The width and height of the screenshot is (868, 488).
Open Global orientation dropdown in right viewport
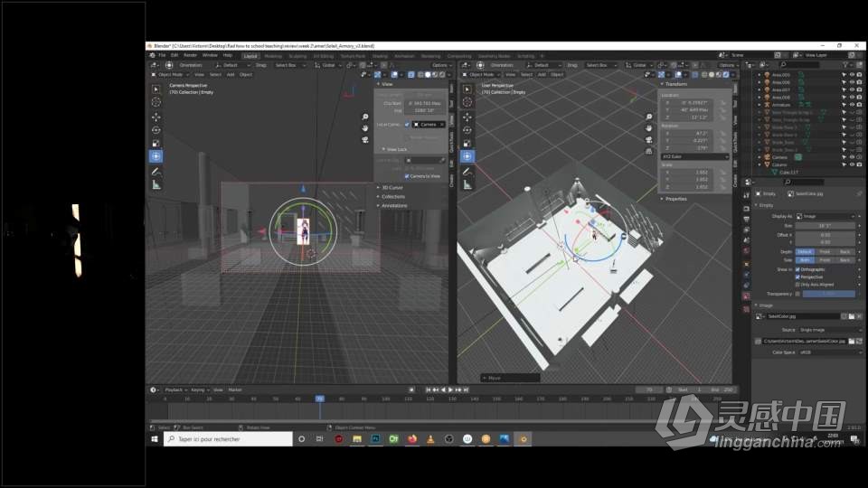pos(637,65)
